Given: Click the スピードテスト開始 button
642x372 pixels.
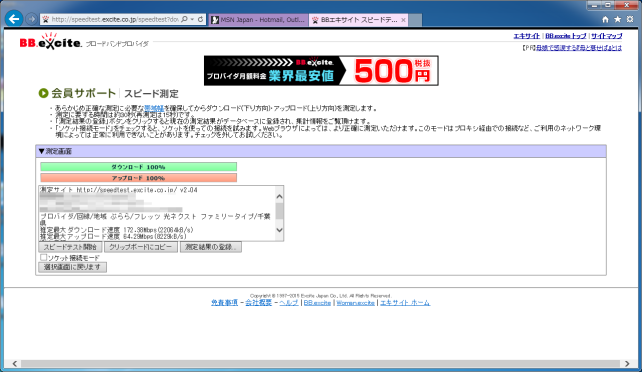Looking at the screenshot, I should point(70,247).
